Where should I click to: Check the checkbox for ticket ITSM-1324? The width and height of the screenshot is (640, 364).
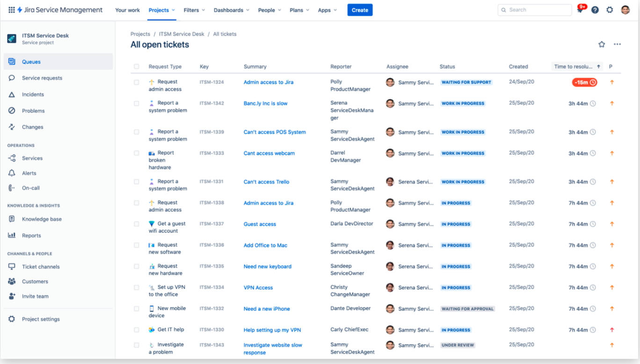tap(136, 82)
